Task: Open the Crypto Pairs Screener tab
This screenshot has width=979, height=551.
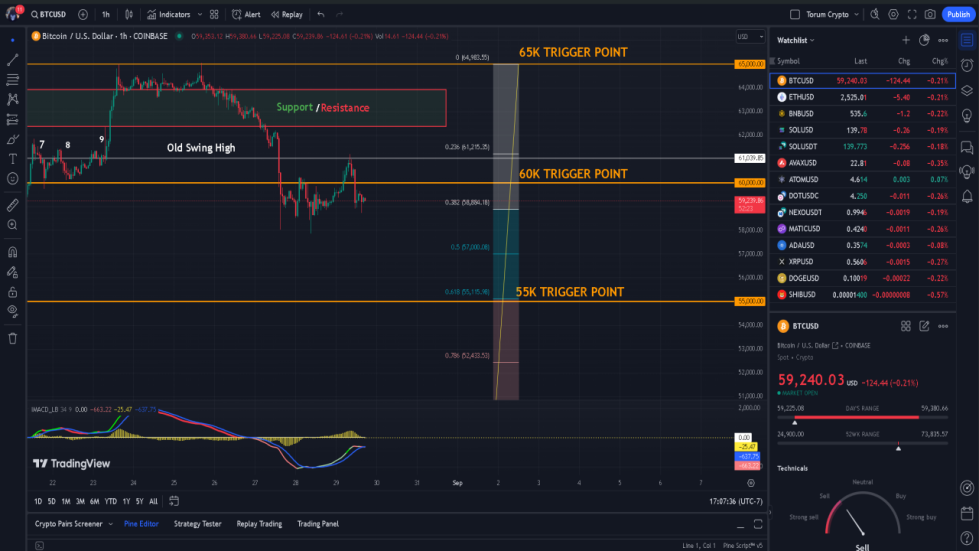Action: [68, 524]
